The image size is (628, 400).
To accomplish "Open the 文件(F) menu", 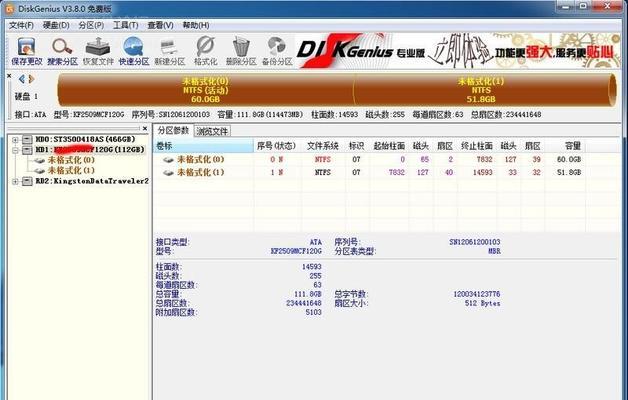I will point(21,25).
